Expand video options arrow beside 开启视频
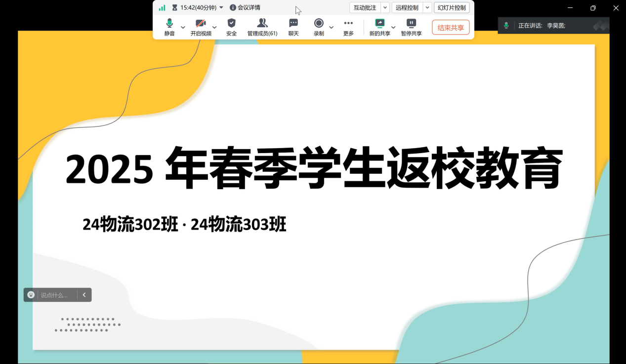Viewport: 626px width, 364px height. (x=214, y=27)
